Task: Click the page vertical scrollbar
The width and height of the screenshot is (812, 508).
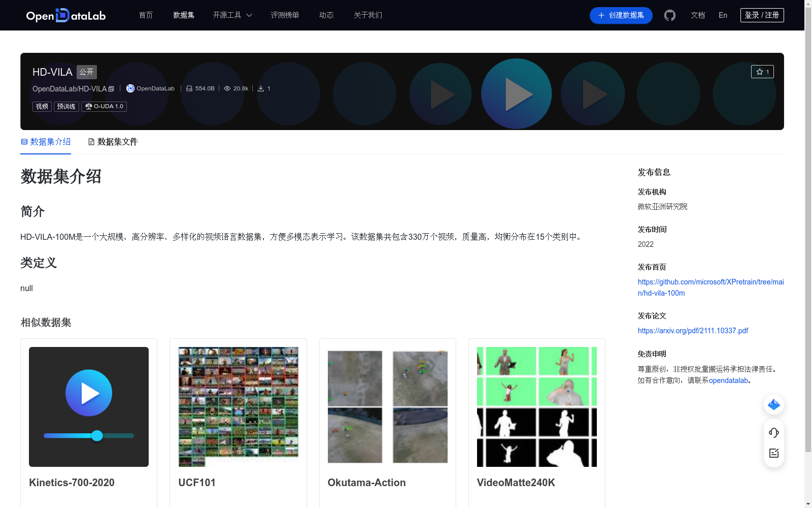Action: pos(808,229)
